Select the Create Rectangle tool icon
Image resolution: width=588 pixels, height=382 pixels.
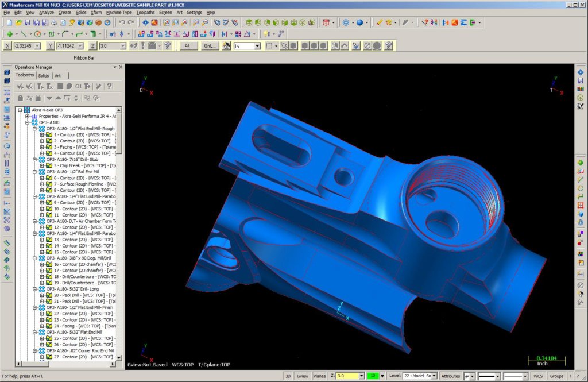pos(51,34)
